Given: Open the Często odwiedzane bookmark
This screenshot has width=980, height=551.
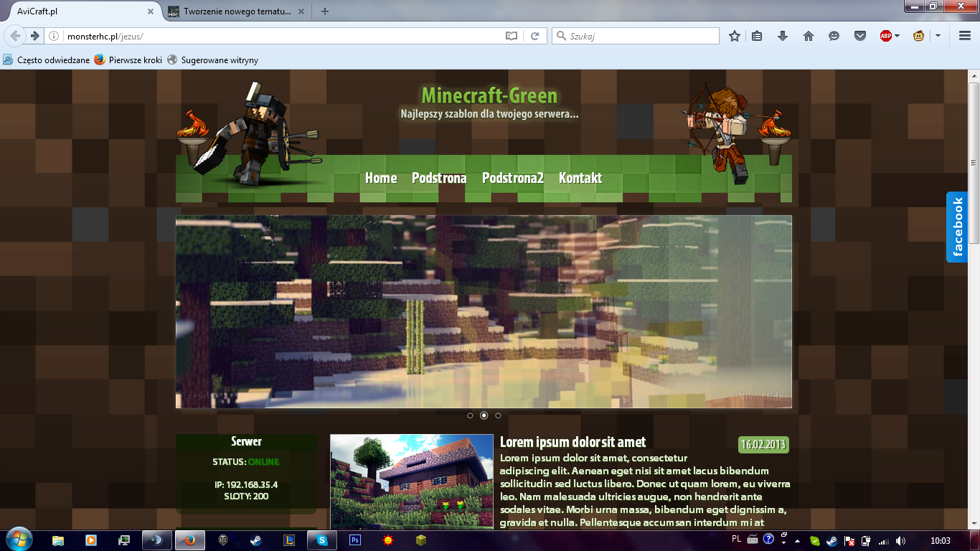Looking at the screenshot, I should coord(47,60).
